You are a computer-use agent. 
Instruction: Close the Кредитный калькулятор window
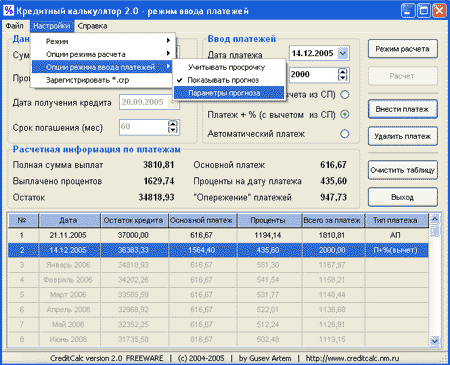pos(439,11)
